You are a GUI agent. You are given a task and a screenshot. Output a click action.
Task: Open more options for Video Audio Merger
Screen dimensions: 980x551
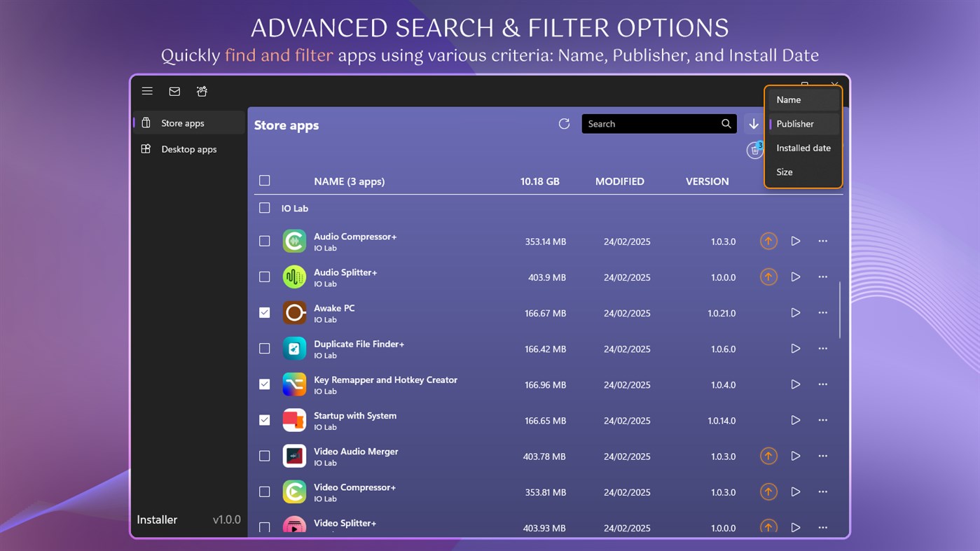tap(823, 456)
